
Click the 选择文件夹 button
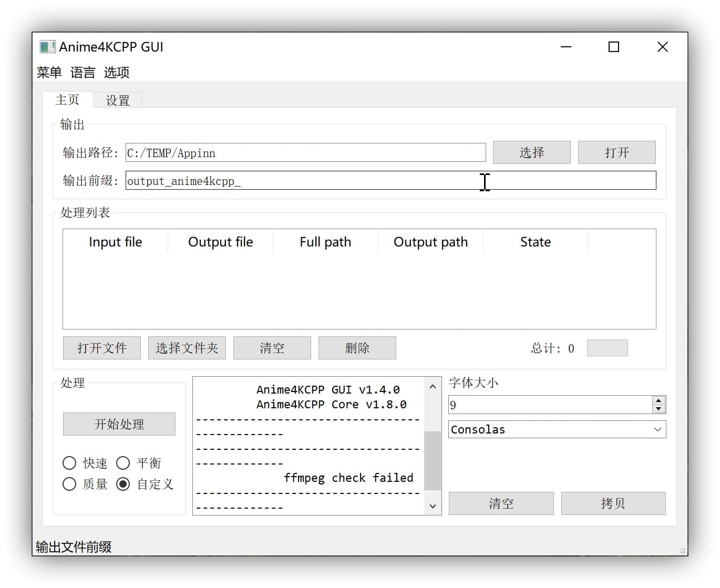(187, 348)
